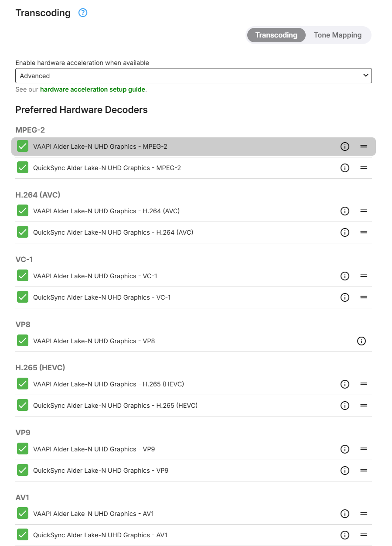
Task: Click the VAAPI H.265 (HEVC) decoder label
Action: coord(108,384)
